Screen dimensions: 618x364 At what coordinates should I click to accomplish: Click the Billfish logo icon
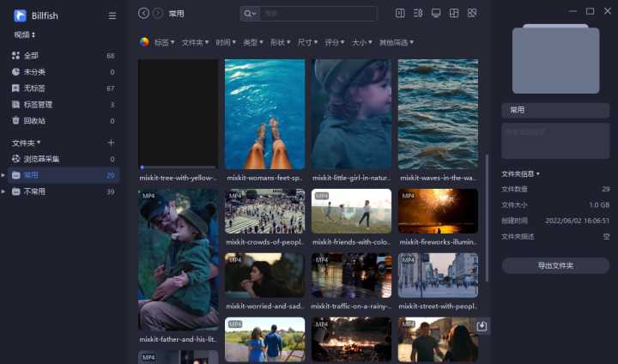[20, 15]
